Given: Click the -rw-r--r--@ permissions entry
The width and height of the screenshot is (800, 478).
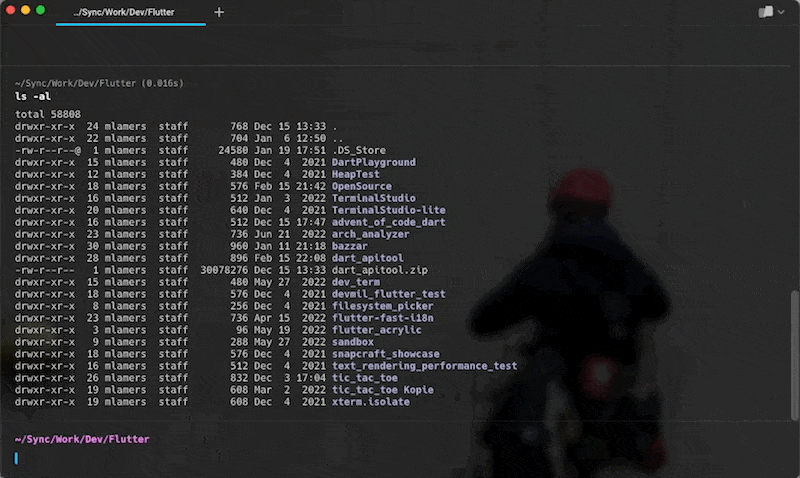Looking at the screenshot, I should [47, 150].
